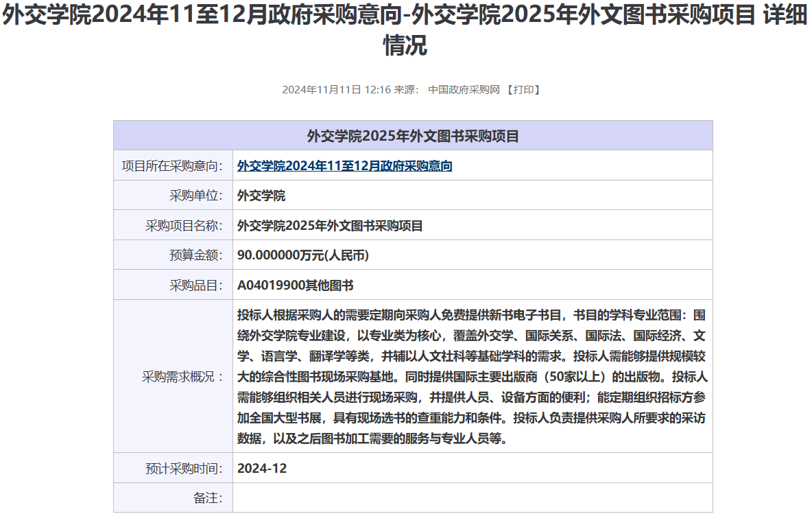The height and width of the screenshot is (514, 812).
Task: Click the purple table header 外交学院2025年外文图书采购项目
Action: 413,136
